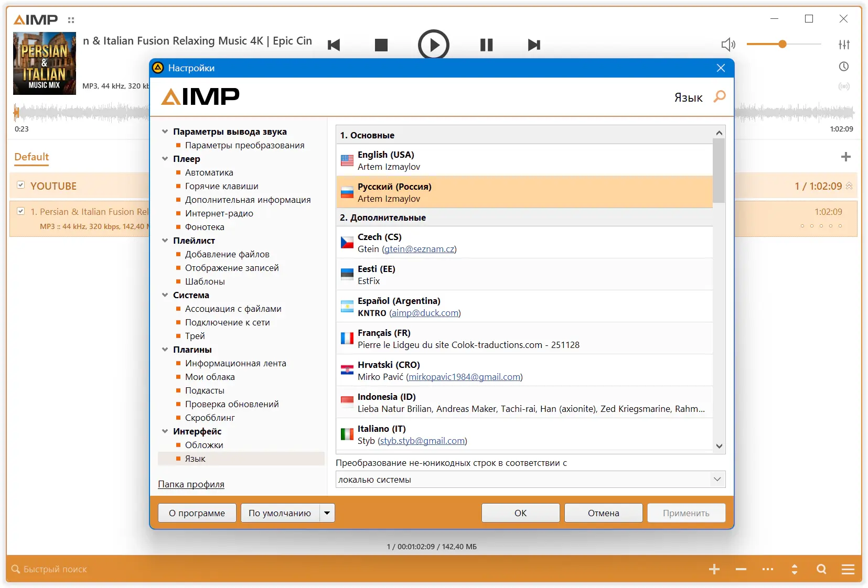
Task: Choose the Indonesia (ID) flag icon
Action: point(347,402)
